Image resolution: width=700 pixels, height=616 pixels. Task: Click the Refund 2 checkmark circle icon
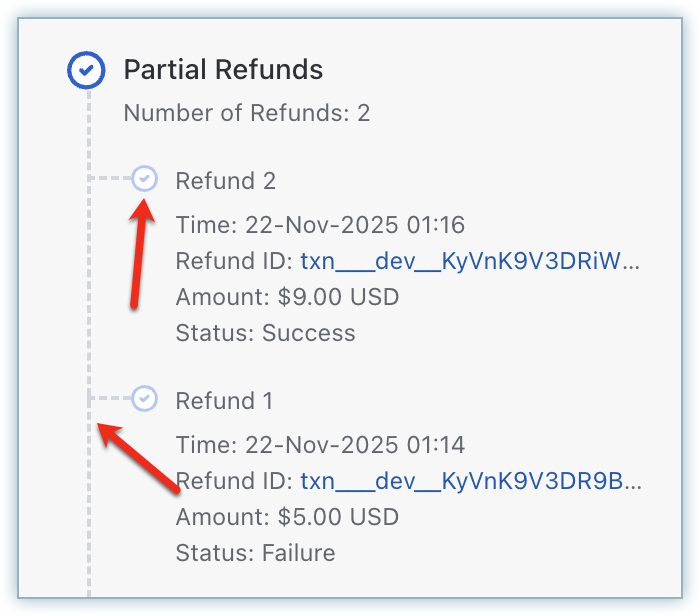pyautogui.click(x=145, y=179)
